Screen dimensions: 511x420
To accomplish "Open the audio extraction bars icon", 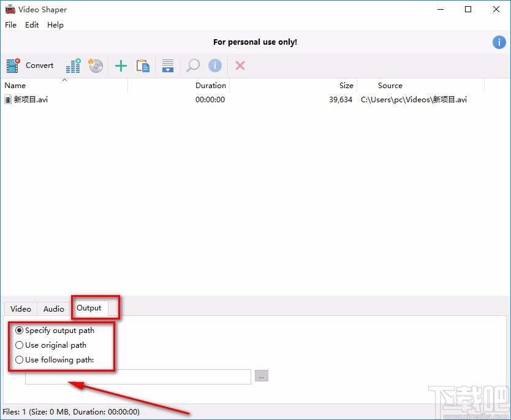I will tap(73, 66).
